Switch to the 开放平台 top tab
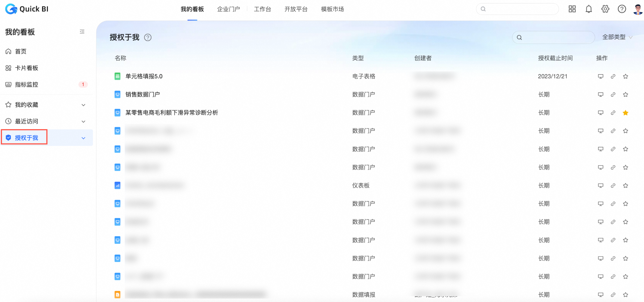Viewport: 644px width, 302px height. tap(296, 9)
